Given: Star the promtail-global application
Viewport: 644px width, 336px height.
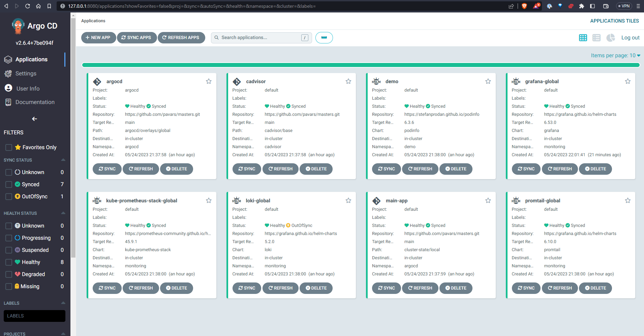Looking at the screenshot, I should 628,200.
